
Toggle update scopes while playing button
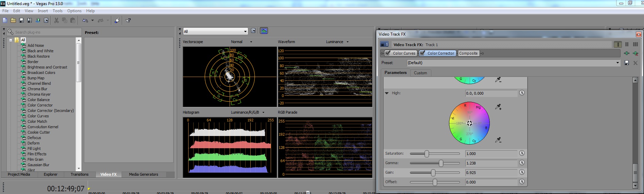point(264,31)
